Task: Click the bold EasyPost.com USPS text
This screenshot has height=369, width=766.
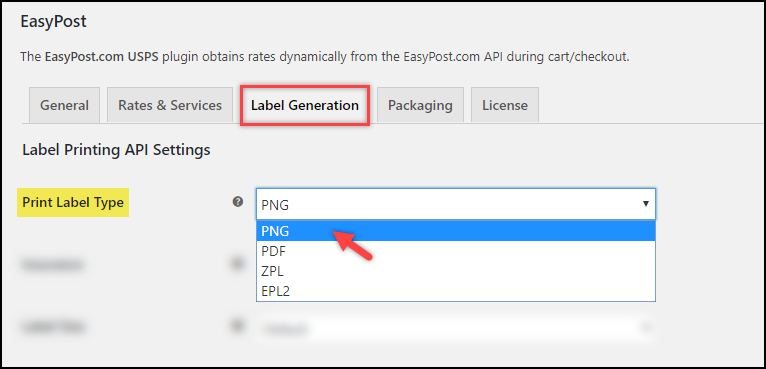Action: 102,57
